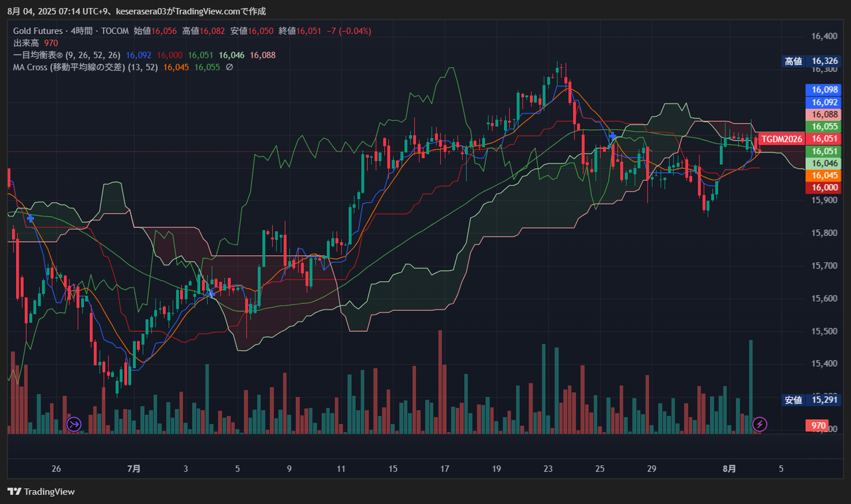The image size is (851, 504).
Task: Click the blue 16,092 price axis label
Action: (825, 102)
